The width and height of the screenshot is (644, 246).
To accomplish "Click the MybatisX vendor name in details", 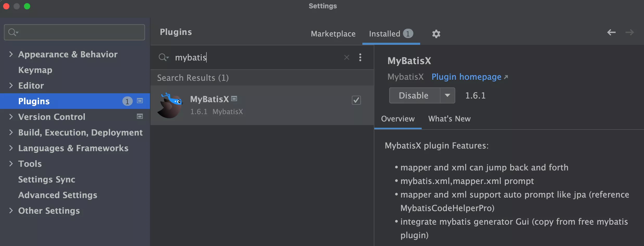I will (x=405, y=77).
